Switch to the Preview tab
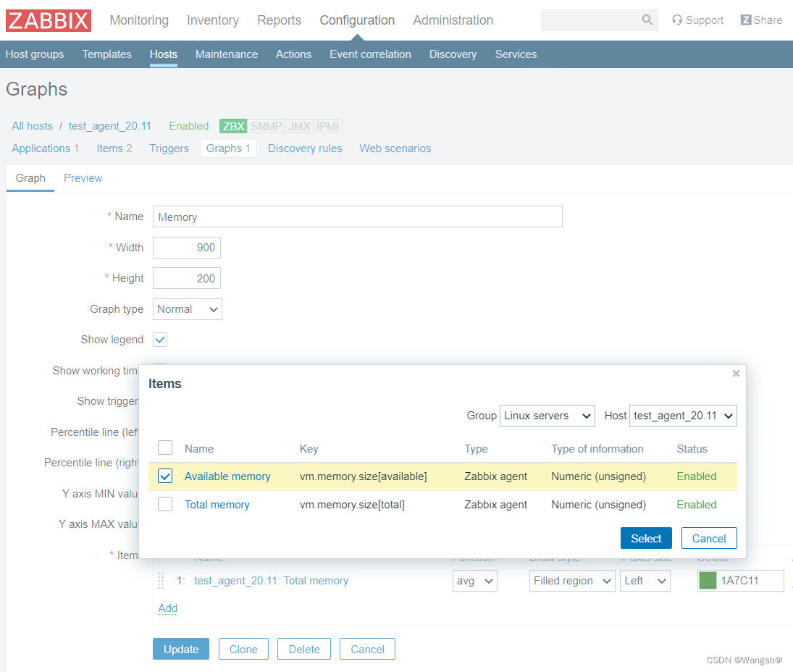This screenshot has width=793, height=672. click(83, 178)
